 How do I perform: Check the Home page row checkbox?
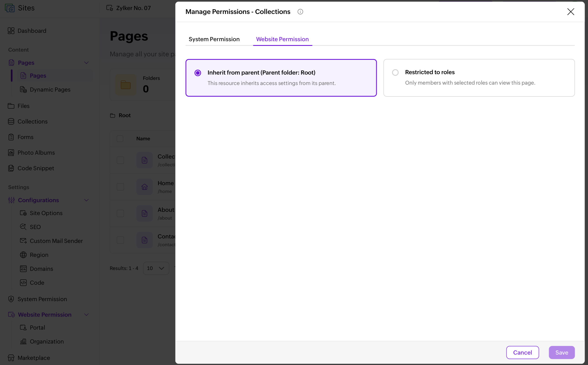(120, 187)
